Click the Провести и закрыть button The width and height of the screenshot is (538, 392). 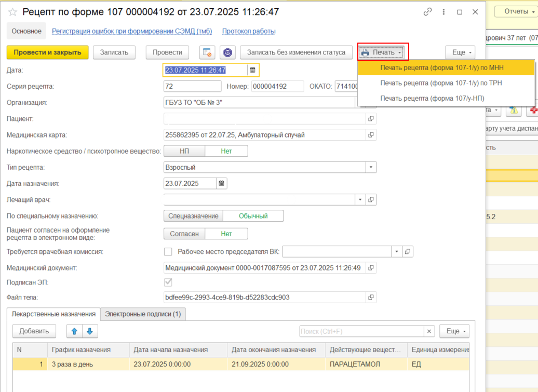click(x=47, y=52)
